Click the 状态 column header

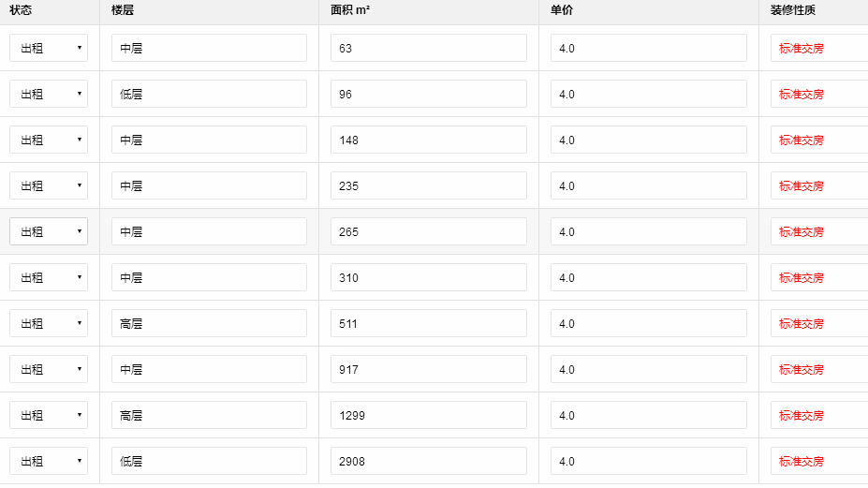pyautogui.click(x=21, y=9)
